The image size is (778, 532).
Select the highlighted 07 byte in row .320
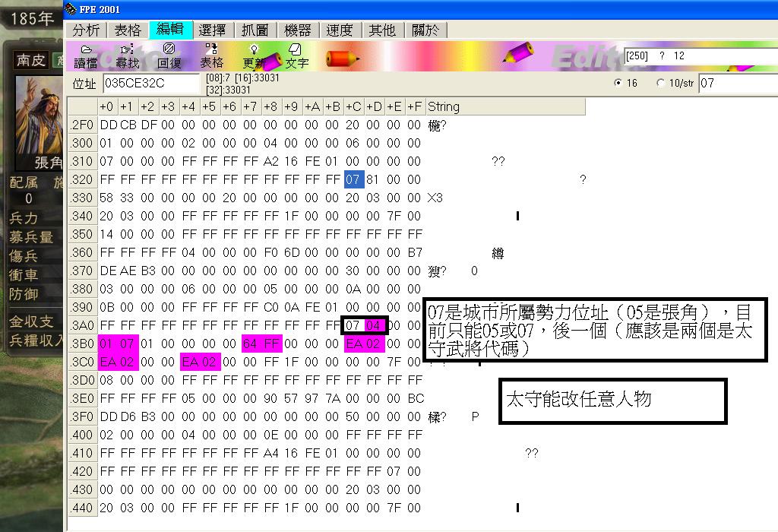pyautogui.click(x=353, y=180)
